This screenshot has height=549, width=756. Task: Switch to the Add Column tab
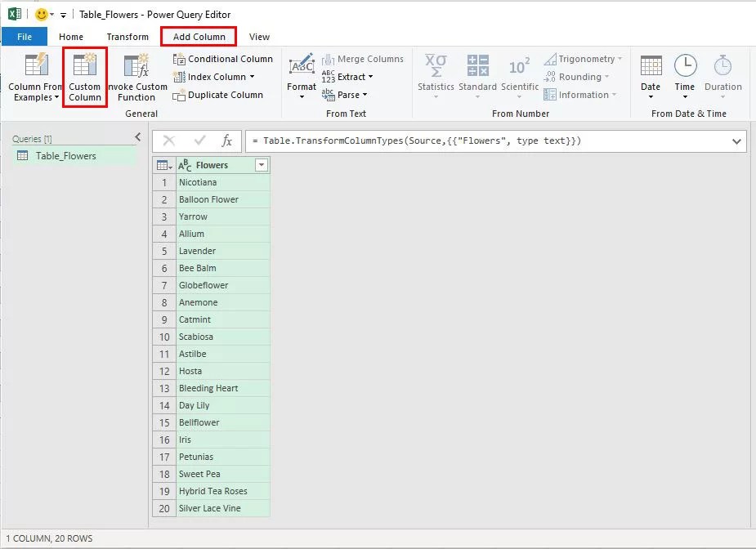coord(199,37)
